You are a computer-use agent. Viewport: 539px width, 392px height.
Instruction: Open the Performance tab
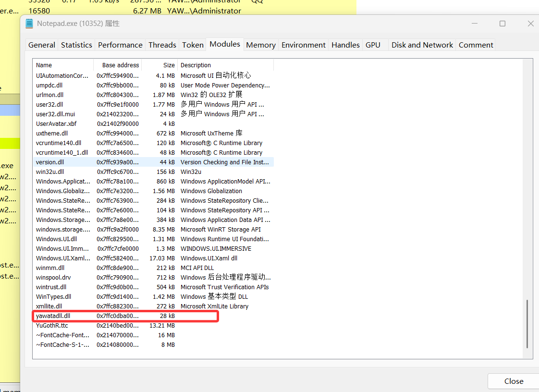(x=120, y=45)
